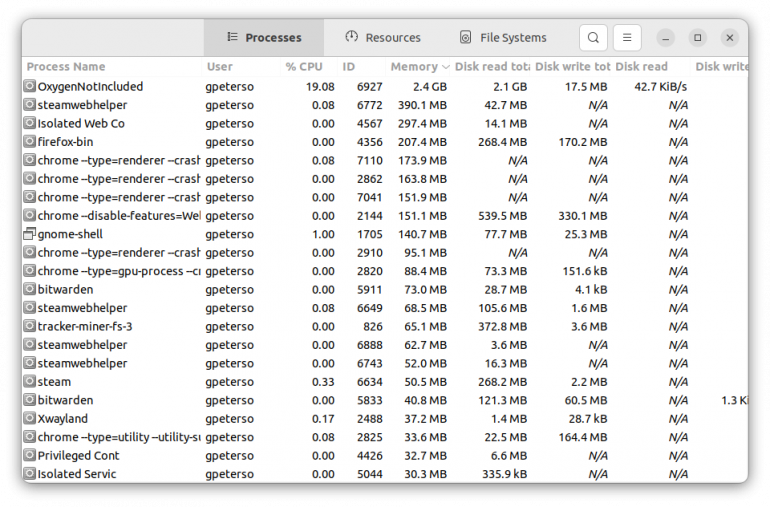Click the 19.08 CPU value
The height and width of the screenshot is (507, 770).
320,87
